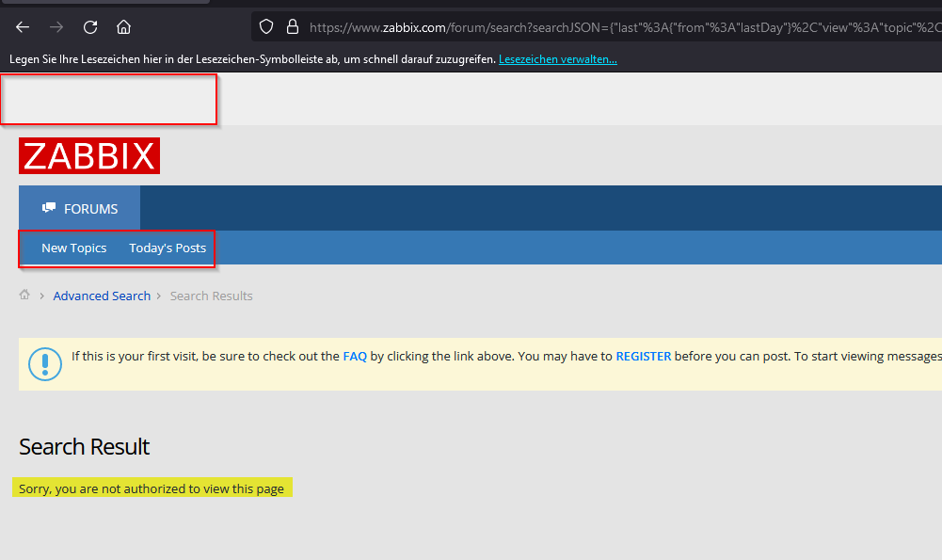Open the browser home page

click(x=123, y=27)
